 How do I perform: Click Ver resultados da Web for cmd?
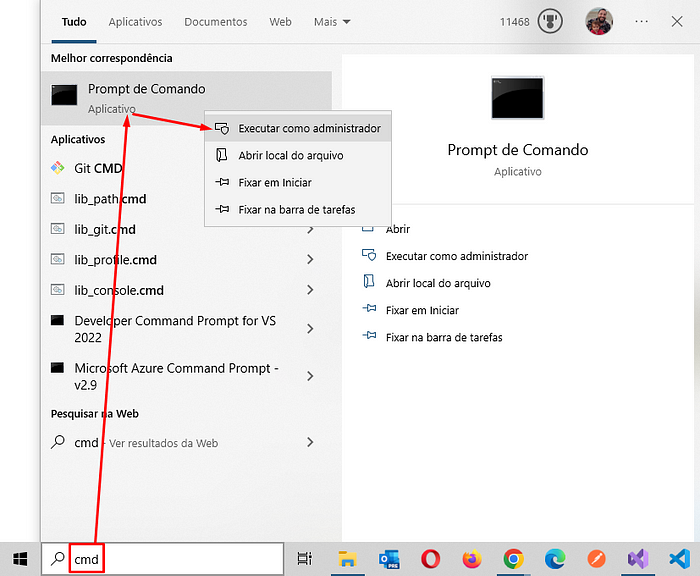(x=163, y=443)
